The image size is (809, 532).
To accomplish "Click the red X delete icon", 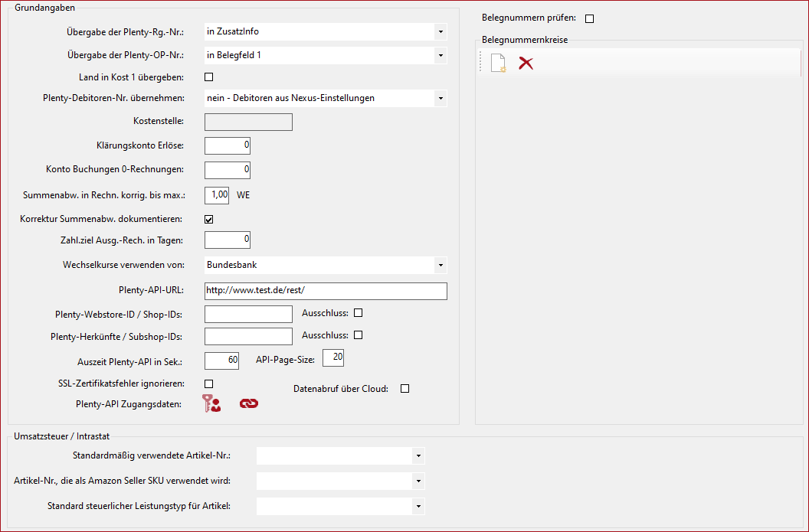I will [526, 64].
